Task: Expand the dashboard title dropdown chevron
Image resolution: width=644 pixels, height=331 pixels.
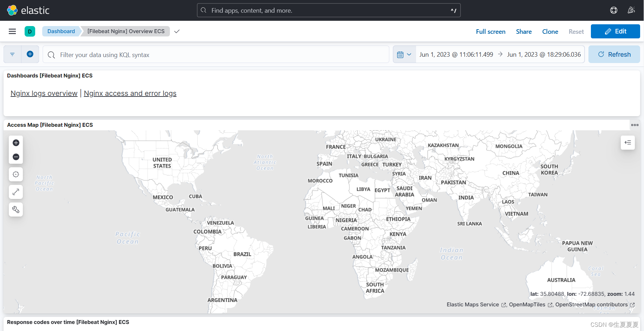Action: coord(177,31)
